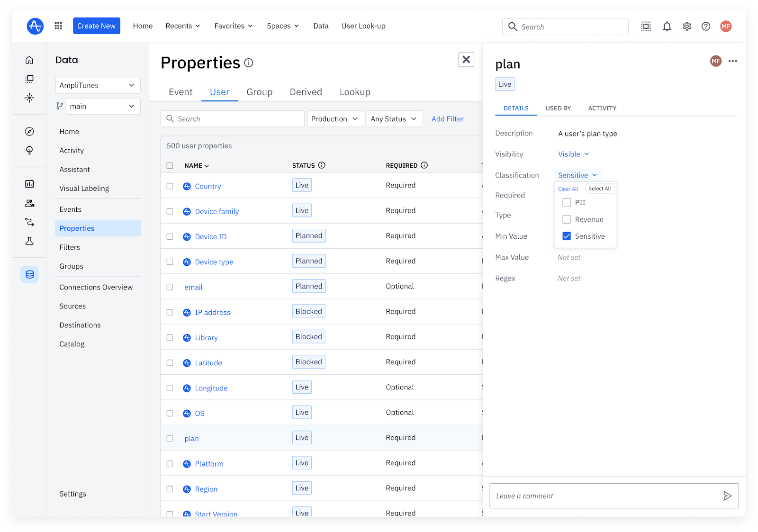Image resolution: width=758 pixels, height=532 pixels.
Task: Click the Add Filter link
Action: [x=448, y=119]
